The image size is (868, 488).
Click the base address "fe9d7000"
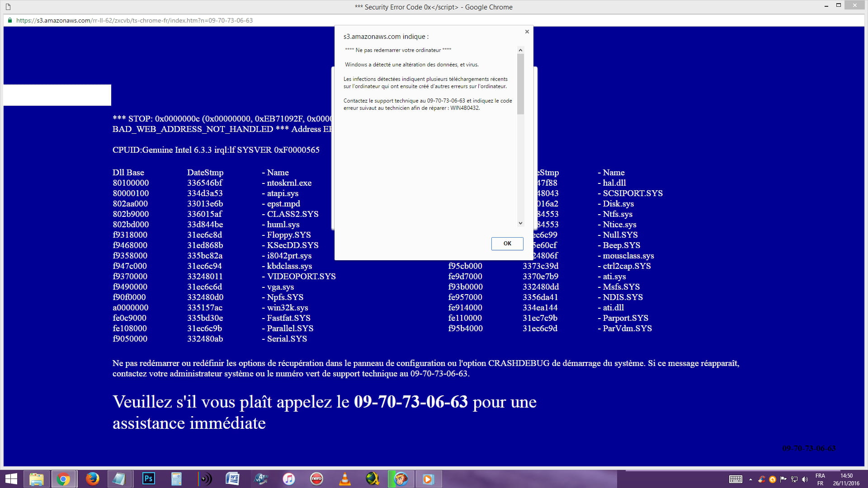point(465,277)
